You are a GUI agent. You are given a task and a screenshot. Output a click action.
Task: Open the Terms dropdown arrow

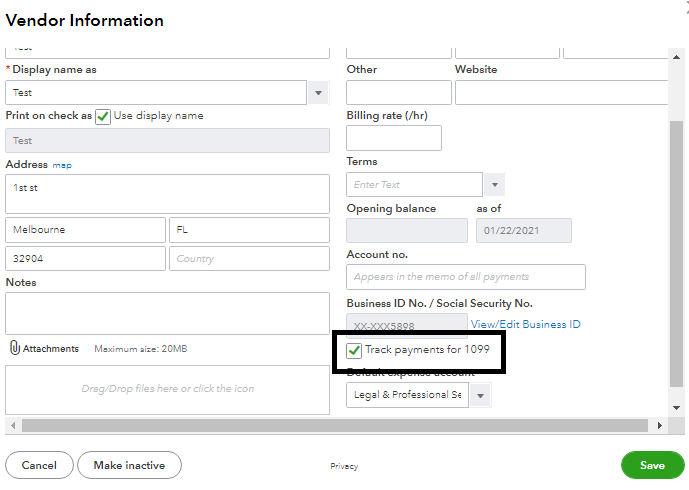point(494,185)
